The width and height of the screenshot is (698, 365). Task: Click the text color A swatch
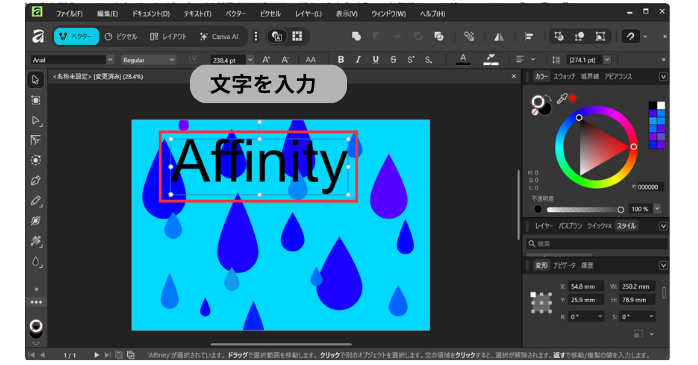point(463,59)
